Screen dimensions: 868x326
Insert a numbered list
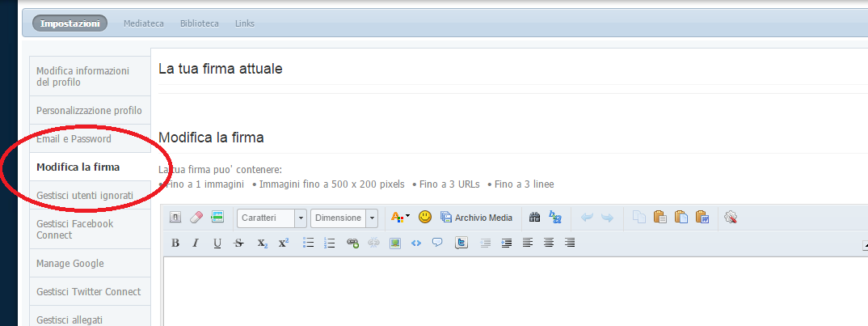click(x=330, y=243)
